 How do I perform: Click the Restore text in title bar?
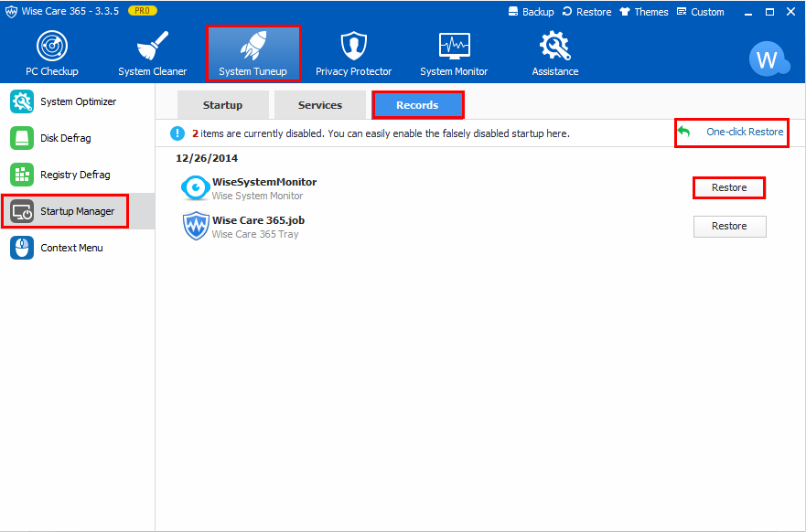point(594,12)
